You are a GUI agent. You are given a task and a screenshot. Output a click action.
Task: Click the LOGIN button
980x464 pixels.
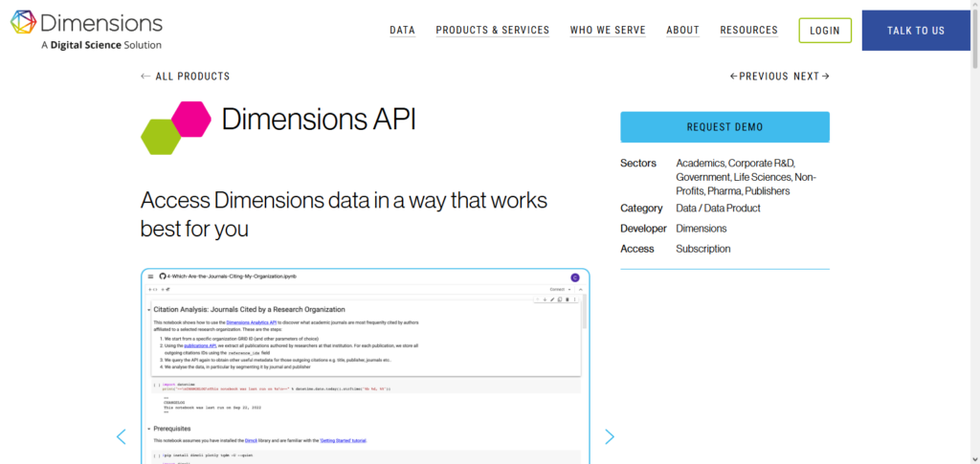click(825, 31)
